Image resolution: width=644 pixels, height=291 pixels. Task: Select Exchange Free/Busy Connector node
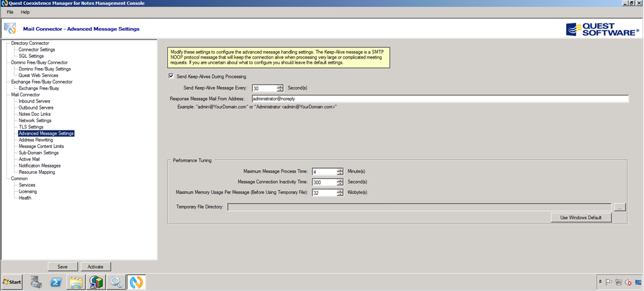pos(42,82)
